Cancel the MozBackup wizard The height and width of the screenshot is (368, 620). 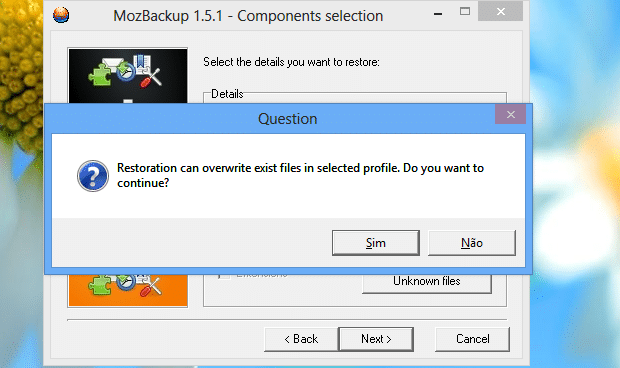coord(473,339)
